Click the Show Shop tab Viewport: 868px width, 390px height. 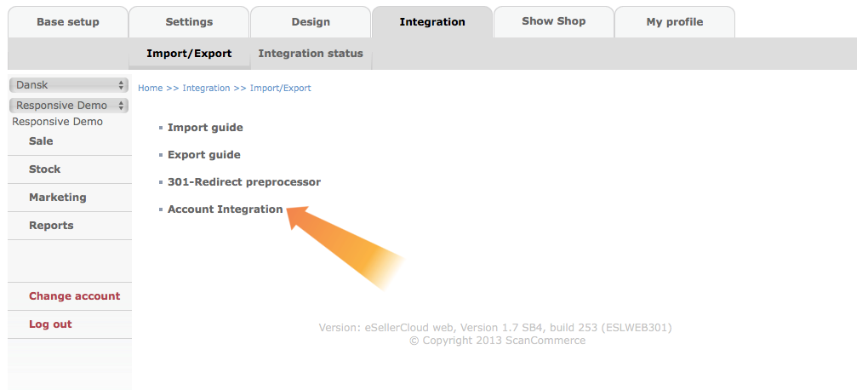tap(554, 21)
